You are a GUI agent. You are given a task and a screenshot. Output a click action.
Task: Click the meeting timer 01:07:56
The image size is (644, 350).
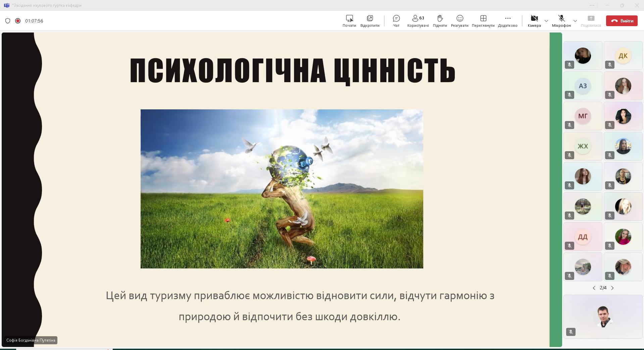tap(34, 21)
